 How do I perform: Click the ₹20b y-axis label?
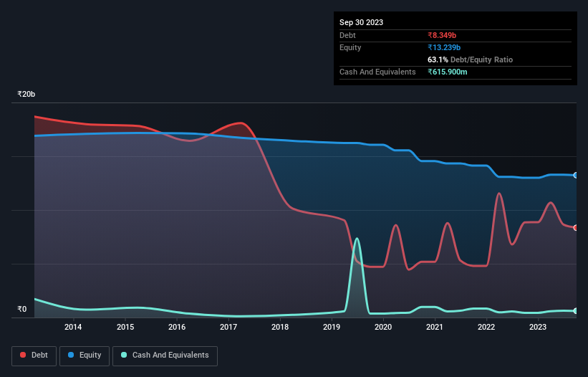point(26,94)
